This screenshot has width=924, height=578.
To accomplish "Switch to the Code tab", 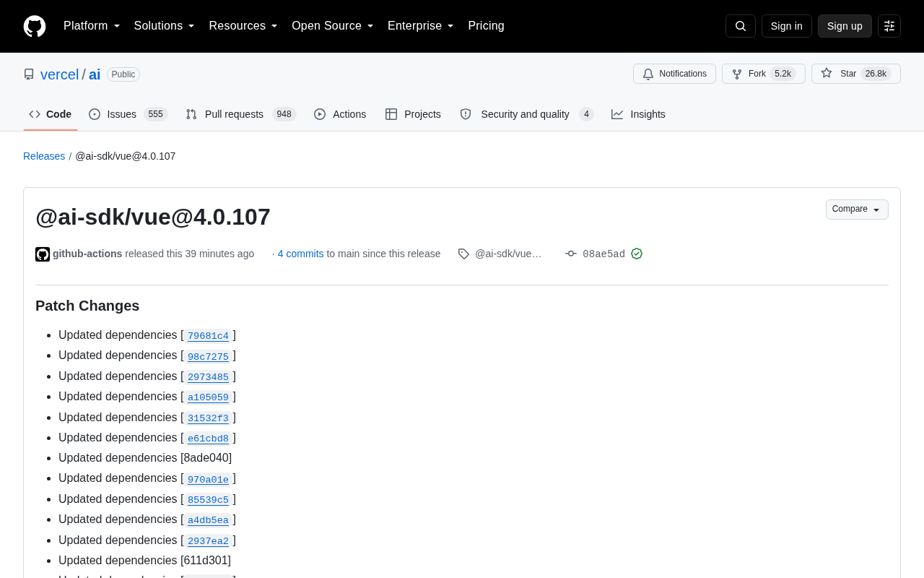I will [x=51, y=114].
